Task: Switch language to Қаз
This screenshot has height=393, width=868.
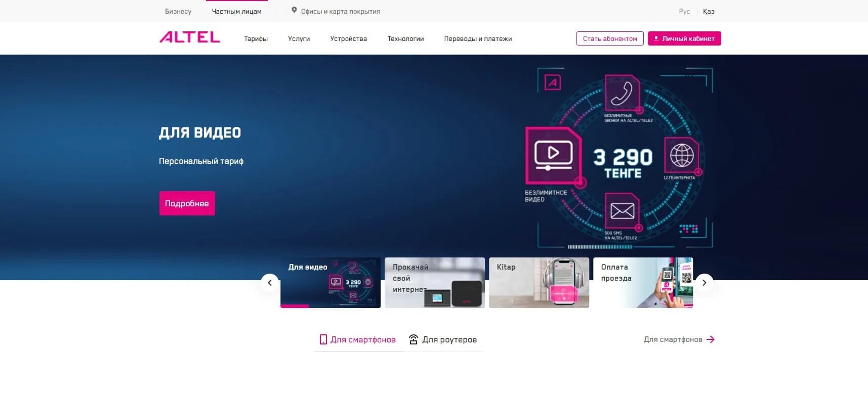Action: point(709,11)
